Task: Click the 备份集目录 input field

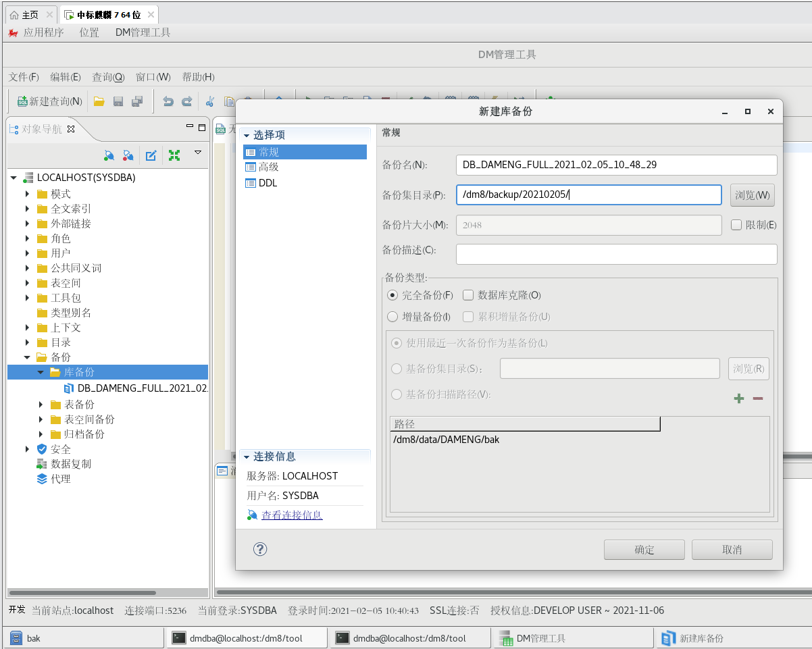Action: (x=589, y=194)
